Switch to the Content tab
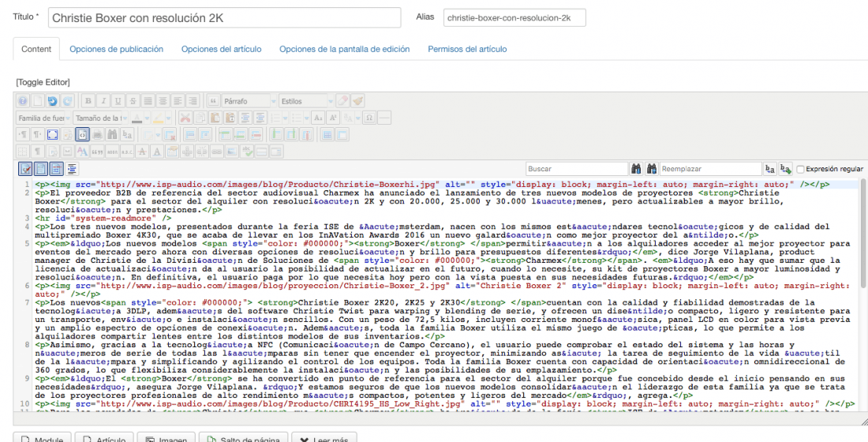 coord(36,49)
